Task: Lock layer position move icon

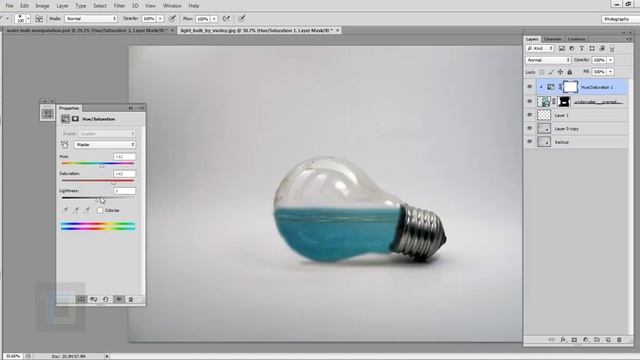Action: tap(560, 72)
